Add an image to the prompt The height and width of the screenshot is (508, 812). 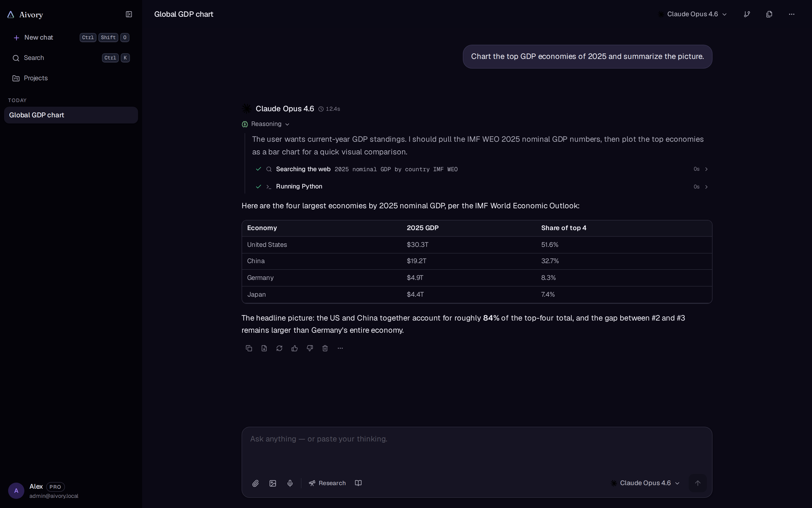pyautogui.click(x=273, y=483)
